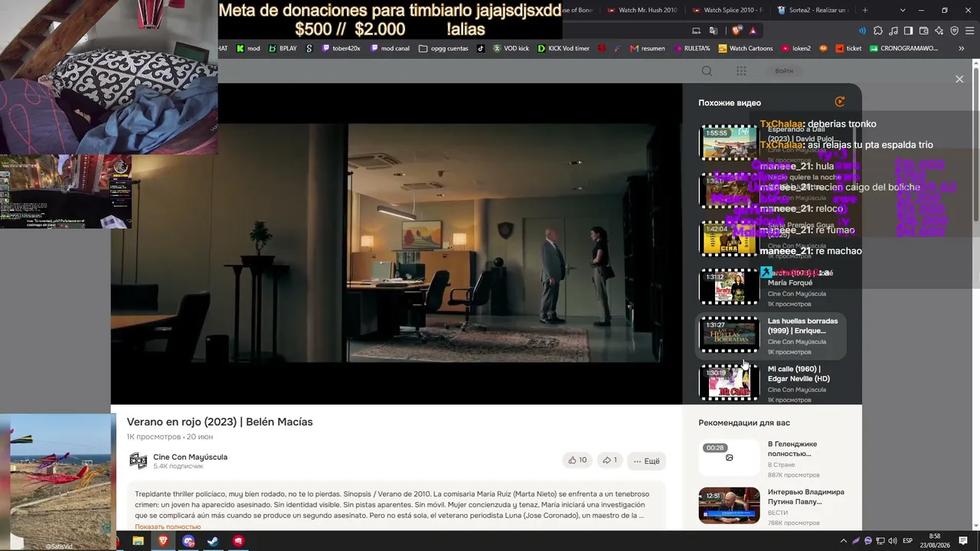Like the video with thumbs-up button
The image size is (980, 551).
[x=577, y=460]
